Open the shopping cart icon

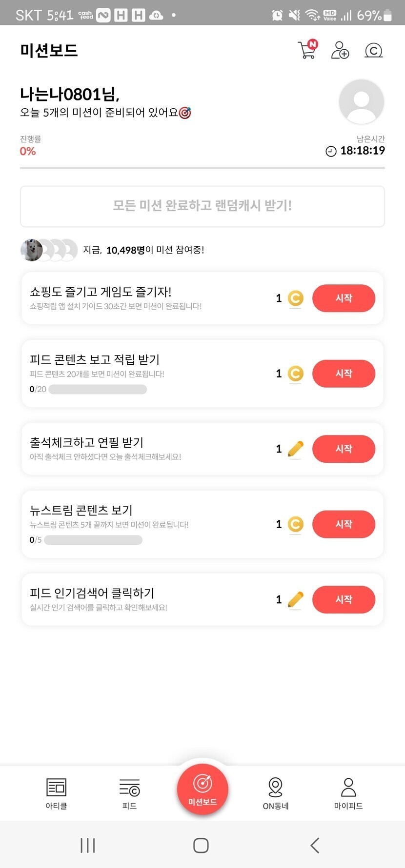tap(307, 50)
